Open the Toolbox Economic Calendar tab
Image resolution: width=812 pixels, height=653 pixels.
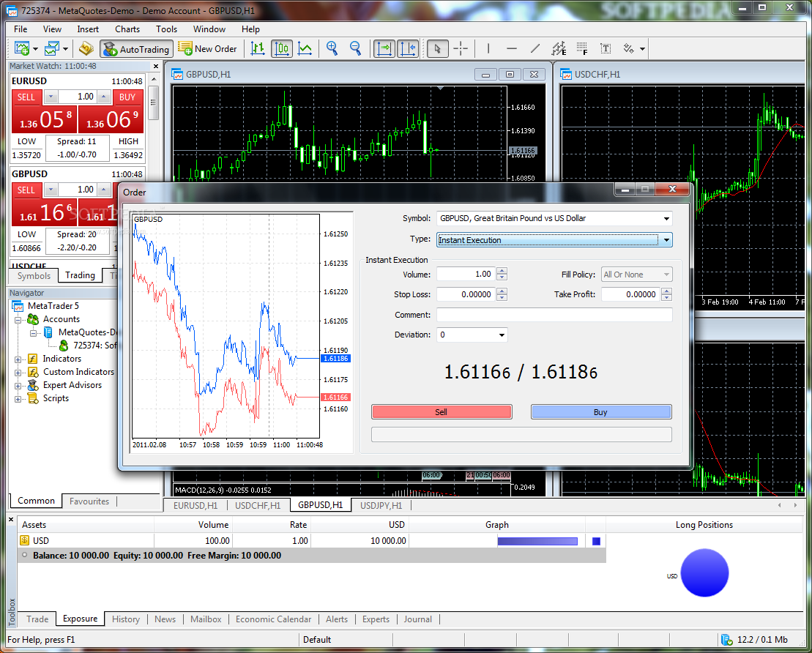pos(273,619)
